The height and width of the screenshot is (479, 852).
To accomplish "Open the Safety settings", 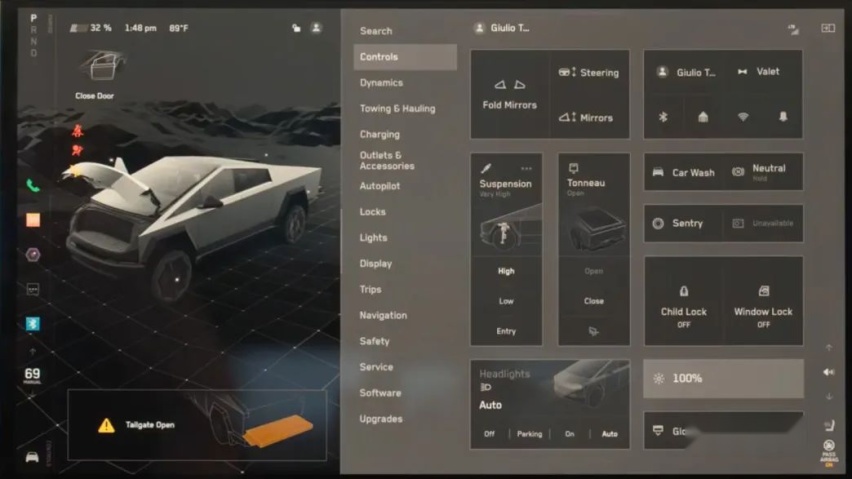I will point(374,341).
